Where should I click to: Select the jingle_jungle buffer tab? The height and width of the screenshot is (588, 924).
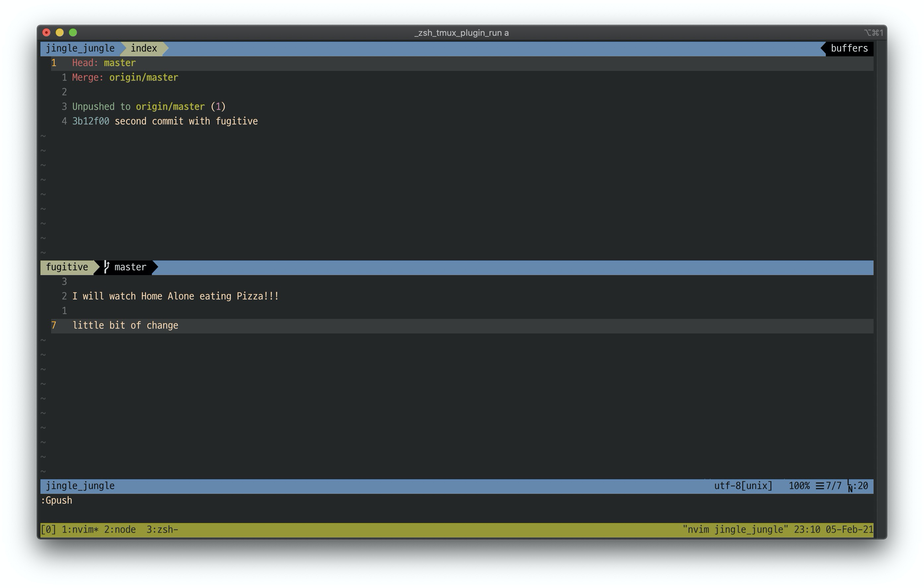80,48
